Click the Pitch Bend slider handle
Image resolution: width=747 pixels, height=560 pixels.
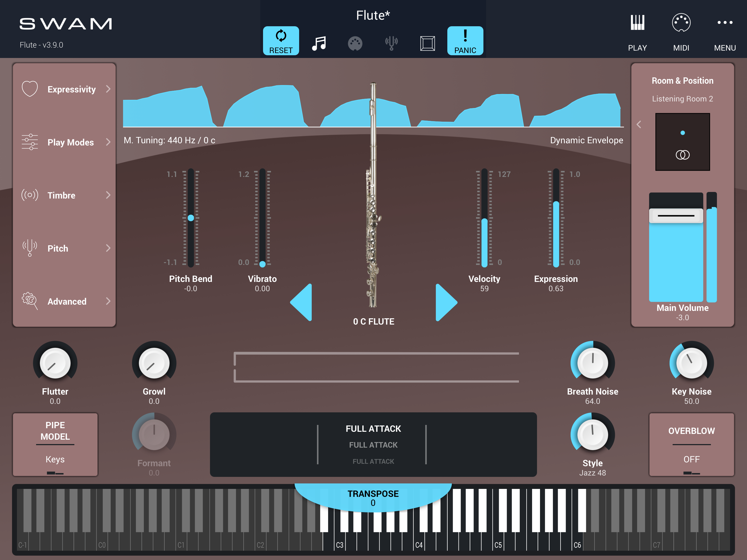coord(191,218)
